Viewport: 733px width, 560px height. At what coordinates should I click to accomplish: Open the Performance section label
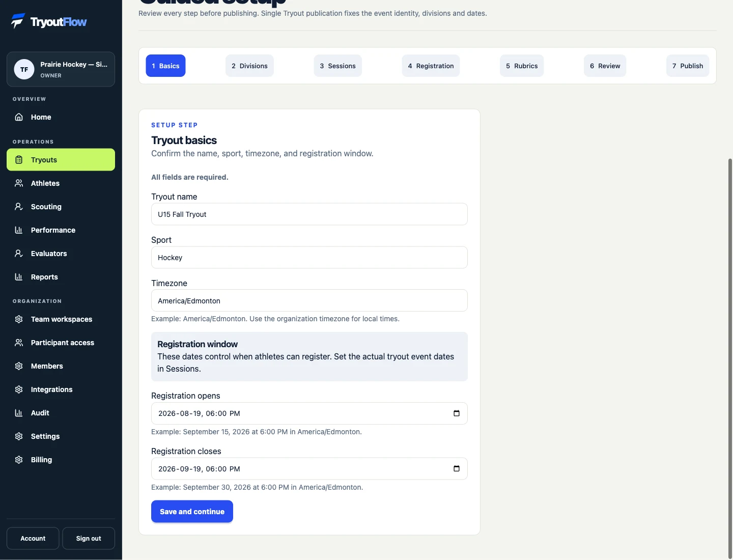53,230
